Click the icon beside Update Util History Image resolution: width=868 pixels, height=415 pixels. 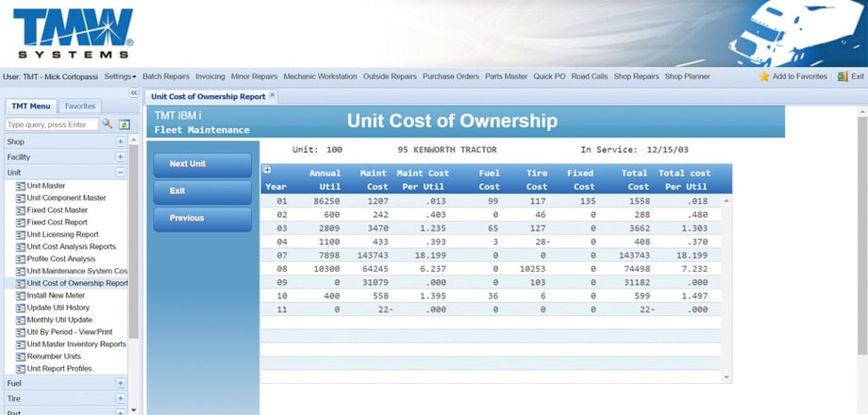(x=21, y=307)
